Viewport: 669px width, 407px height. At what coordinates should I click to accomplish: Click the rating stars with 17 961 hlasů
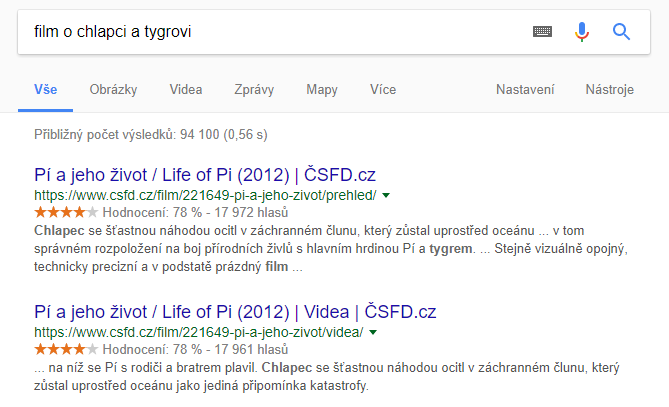tap(66, 349)
